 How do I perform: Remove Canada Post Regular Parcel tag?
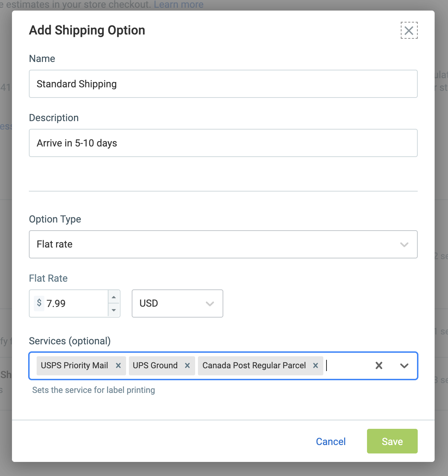pos(316,365)
